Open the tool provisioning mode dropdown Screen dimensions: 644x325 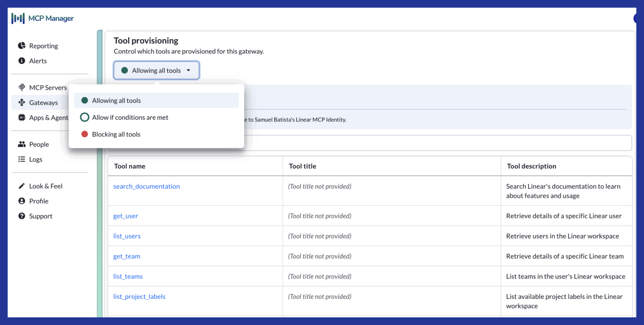point(156,70)
